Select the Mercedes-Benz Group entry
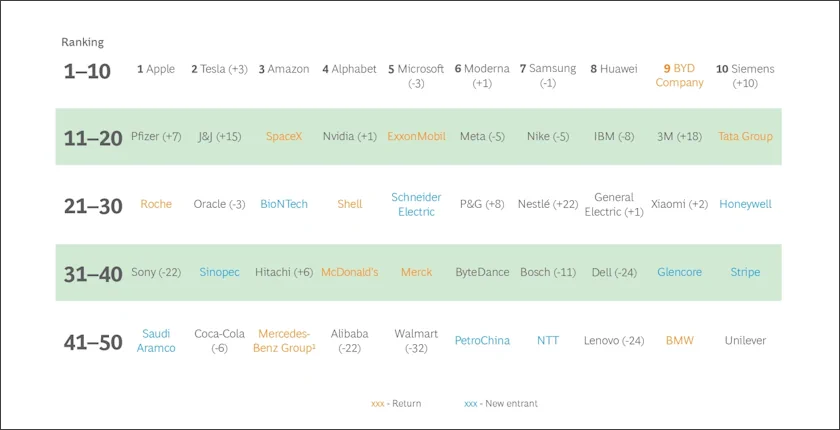Image resolution: width=840 pixels, height=430 pixels. pyautogui.click(x=286, y=340)
